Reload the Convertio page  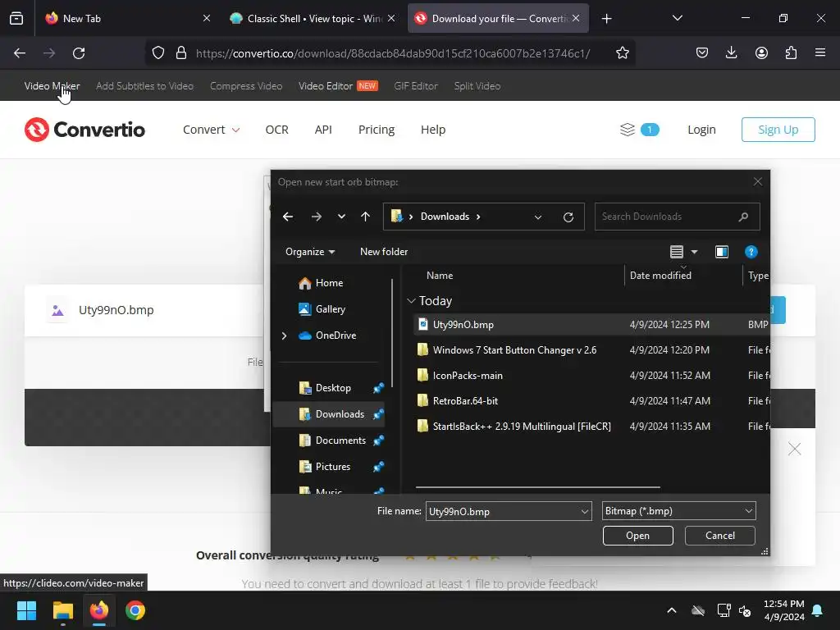pyautogui.click(x=79, y=53)
